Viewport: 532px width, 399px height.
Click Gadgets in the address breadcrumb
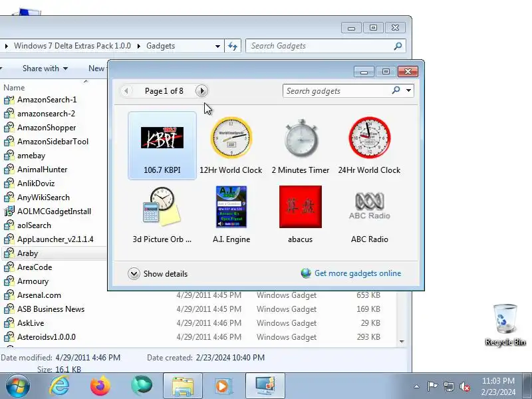(161, 46)
